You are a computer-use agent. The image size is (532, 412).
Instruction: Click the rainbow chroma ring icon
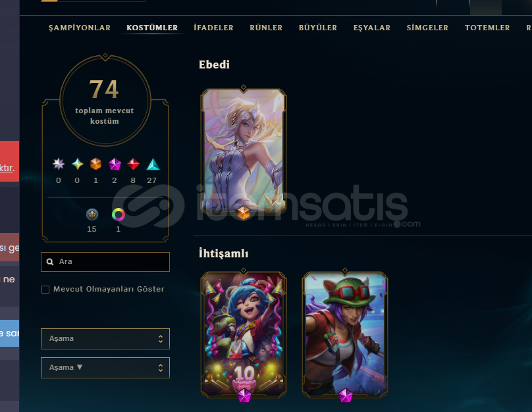tap(118, 215)
